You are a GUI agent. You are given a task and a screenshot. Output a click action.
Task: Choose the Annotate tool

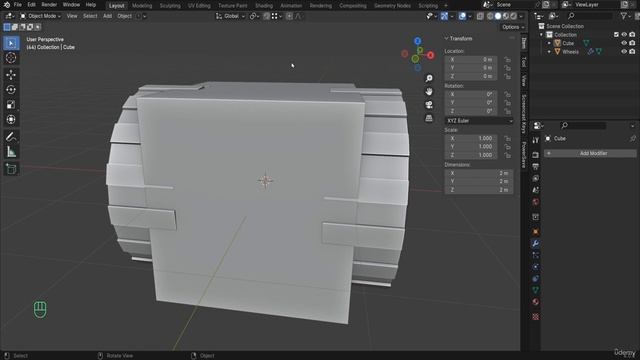click(x=11, y=137)
